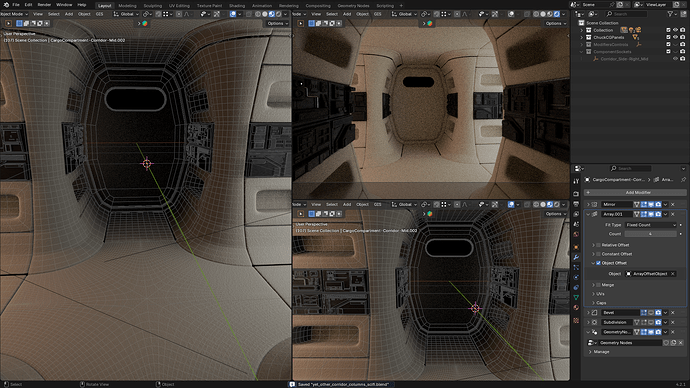Click the Add Modifier button
The height and width of the screenshot is (388, 690).
tap(635, 193)
